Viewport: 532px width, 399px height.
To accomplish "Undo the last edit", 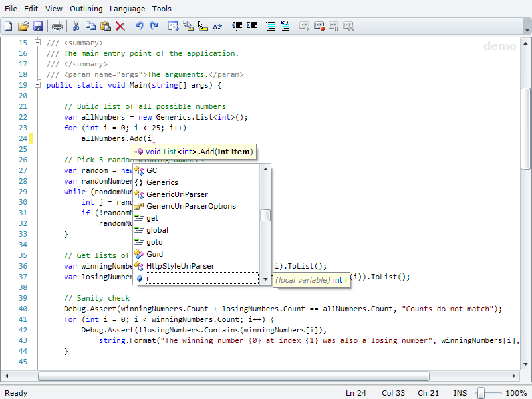I will pyautogui.click(x=139, y=26).
